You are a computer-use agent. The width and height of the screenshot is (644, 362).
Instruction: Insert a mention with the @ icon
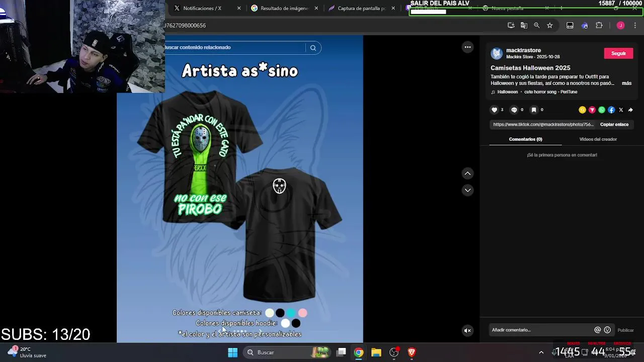pos(597,330)
